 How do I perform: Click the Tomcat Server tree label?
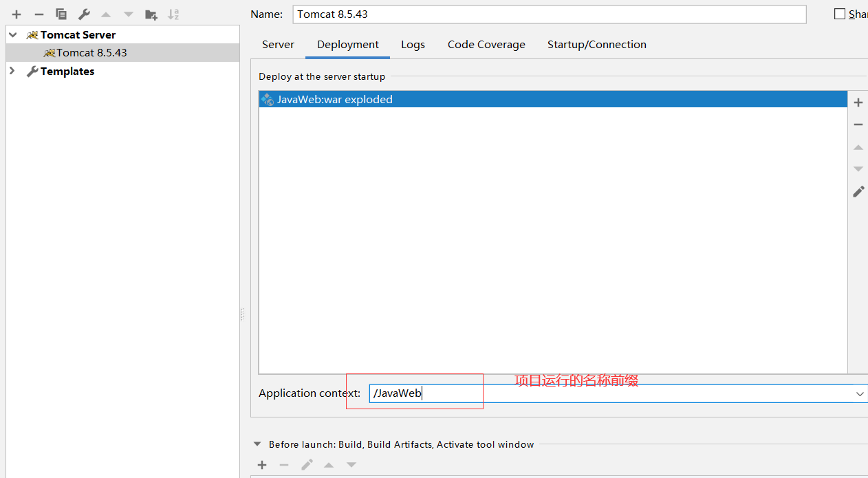[78, 35]
